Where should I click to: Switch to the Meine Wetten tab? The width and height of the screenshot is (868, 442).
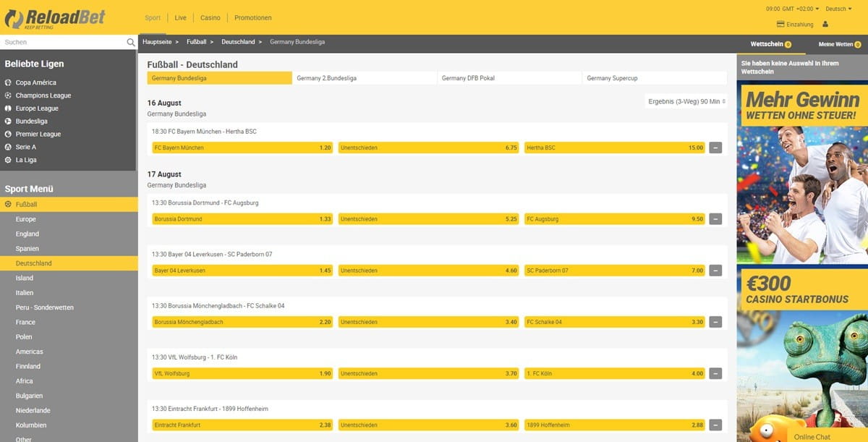(839, 45)
